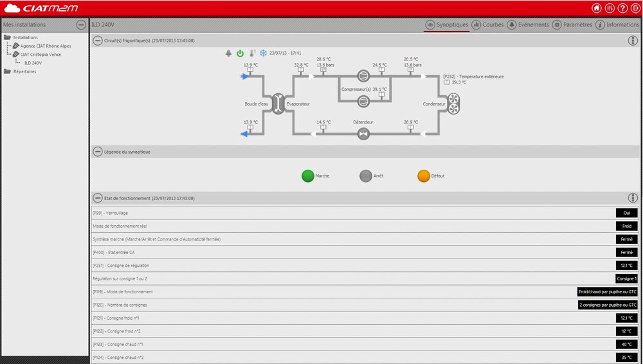Click the alarm bell icon in synoptic
Screen dimensions: 643x364
(x=228, y=53)
